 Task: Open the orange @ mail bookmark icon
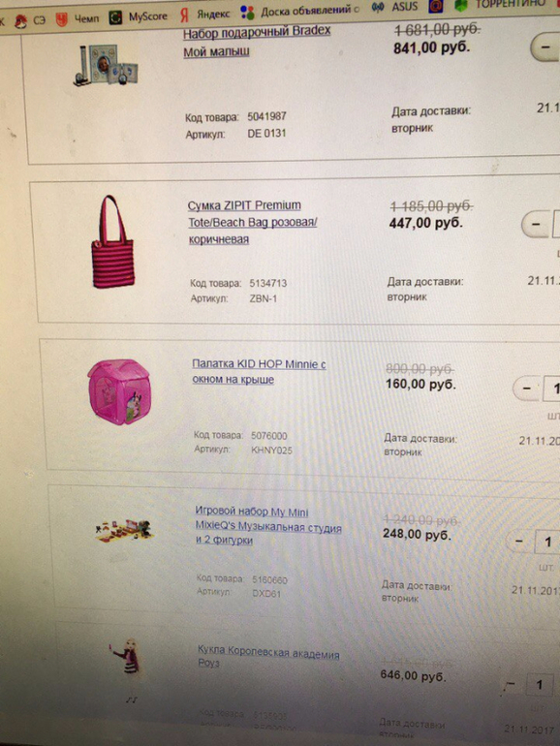coord(436,6)
